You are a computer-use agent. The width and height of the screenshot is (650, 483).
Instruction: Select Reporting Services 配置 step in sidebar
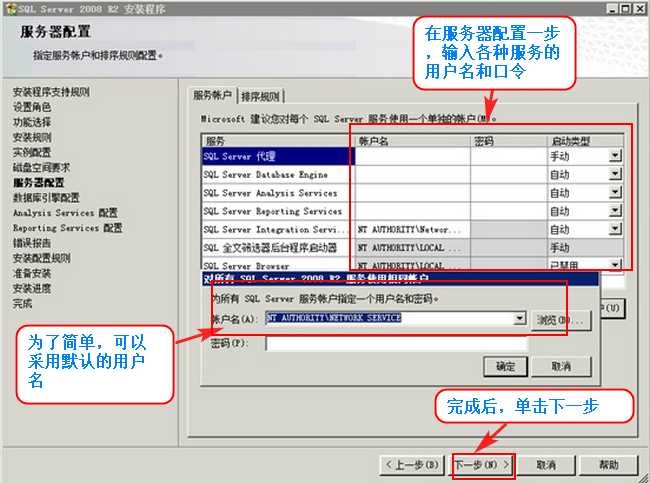point(68,228)
